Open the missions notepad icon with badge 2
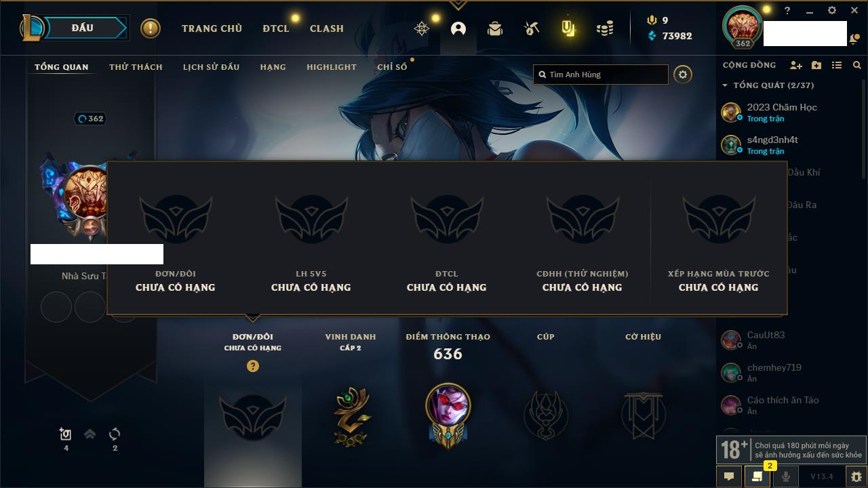Screen dimensions: 868x488 tap(757, 476)
